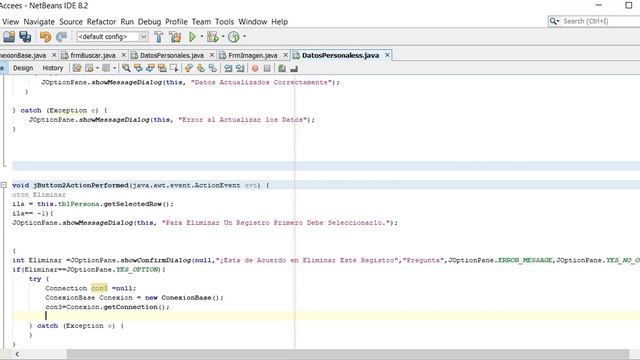Click the Comment code icon

pyautogui.click(x=282, y=68)
